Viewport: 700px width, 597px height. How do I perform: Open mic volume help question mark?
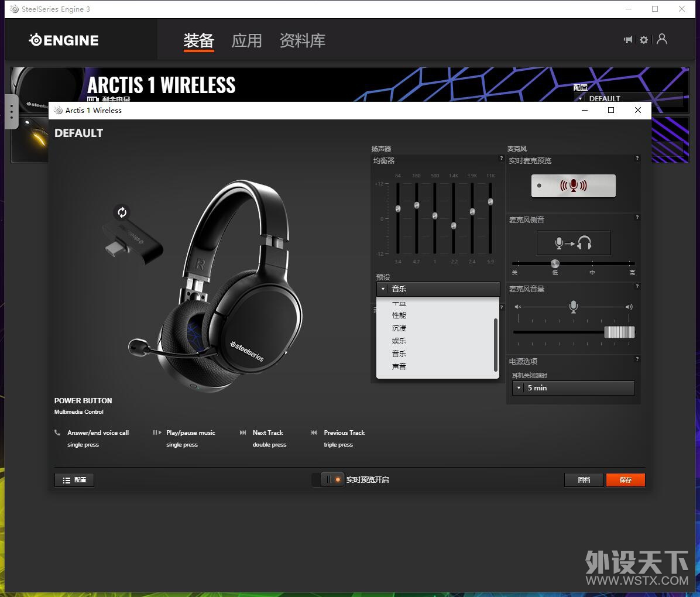coord(637,286)
